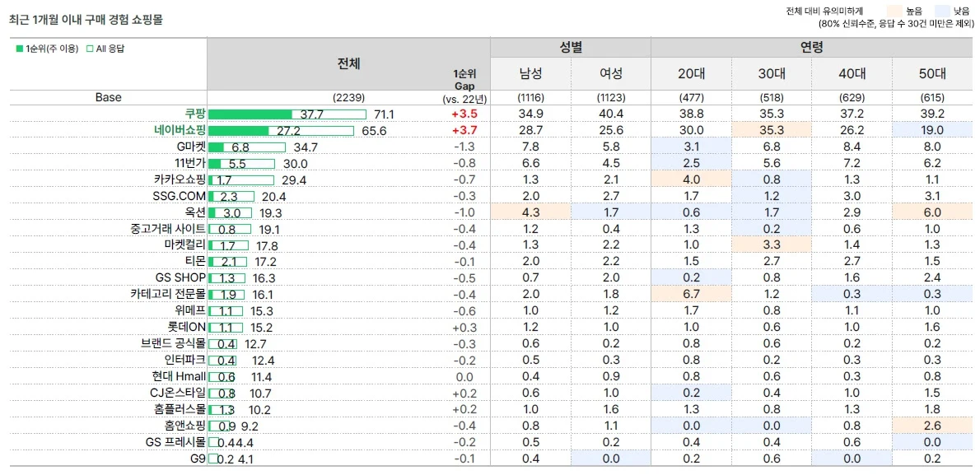Click the G마켓 row label
This screenshot has width=980, height=475.
coord(191,147)
